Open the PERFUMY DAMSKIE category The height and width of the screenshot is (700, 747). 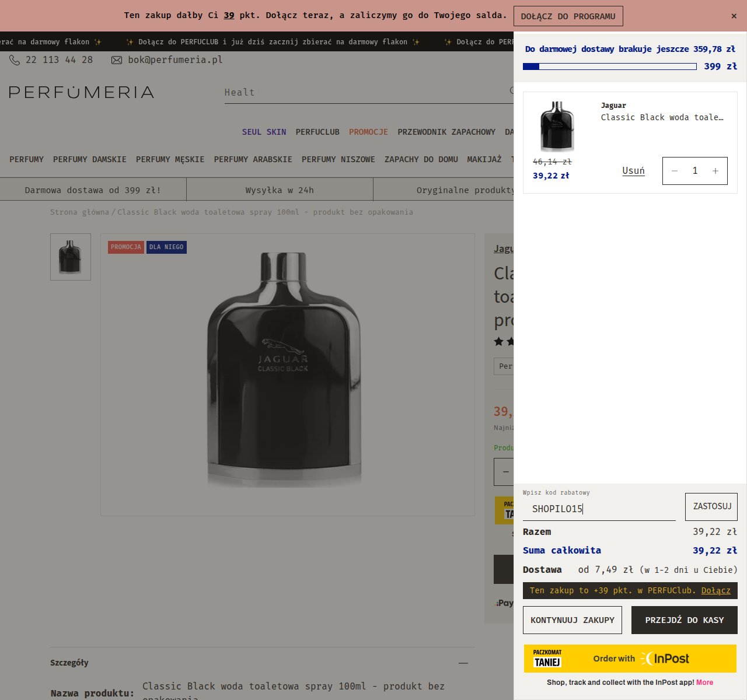[90, 159]
